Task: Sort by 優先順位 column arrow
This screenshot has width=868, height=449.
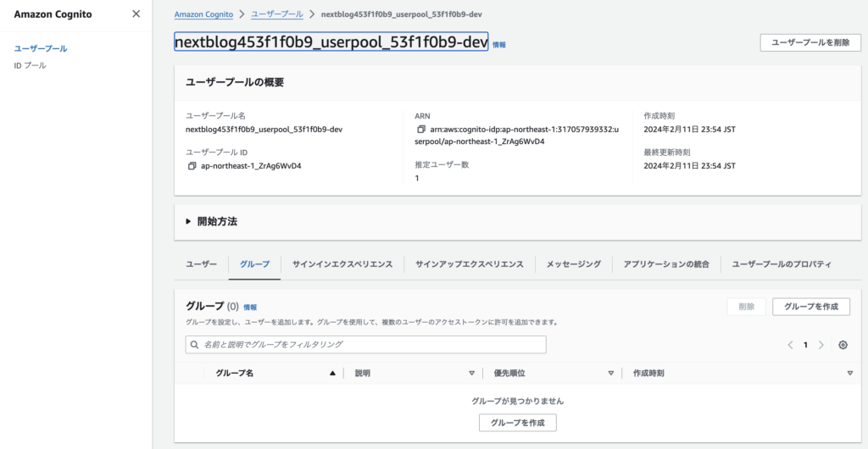Action: pos(610,374)
